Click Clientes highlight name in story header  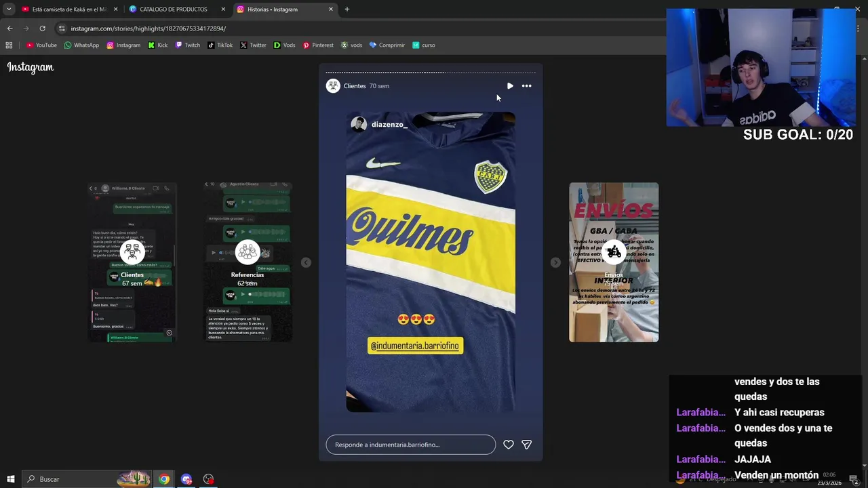[x=355, y=86]
